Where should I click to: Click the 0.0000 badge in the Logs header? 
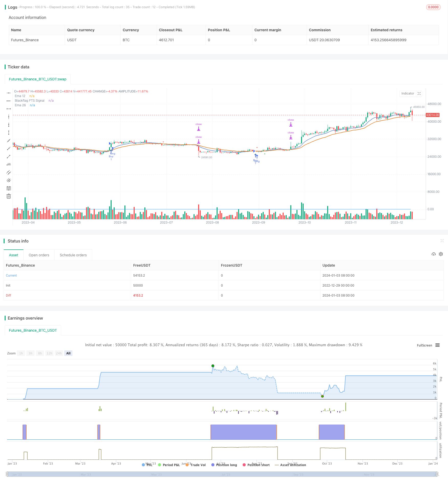tap(433, 7)
